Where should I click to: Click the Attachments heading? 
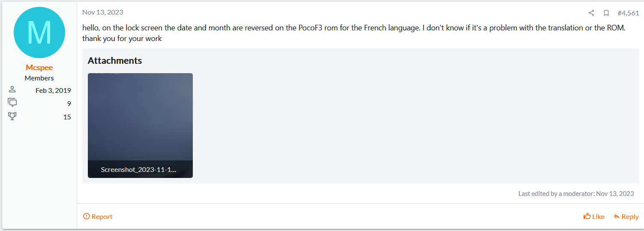click(x=115, y=61)
